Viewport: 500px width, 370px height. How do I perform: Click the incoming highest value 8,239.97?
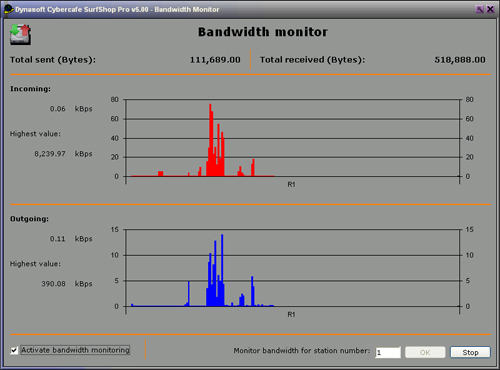[x=50, y=154]
